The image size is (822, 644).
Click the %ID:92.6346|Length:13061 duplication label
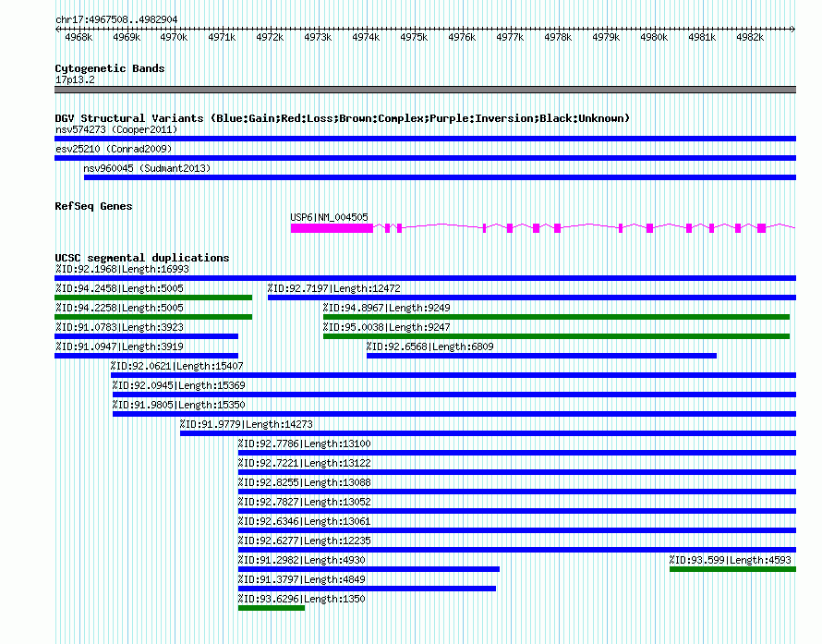point(305,521)
